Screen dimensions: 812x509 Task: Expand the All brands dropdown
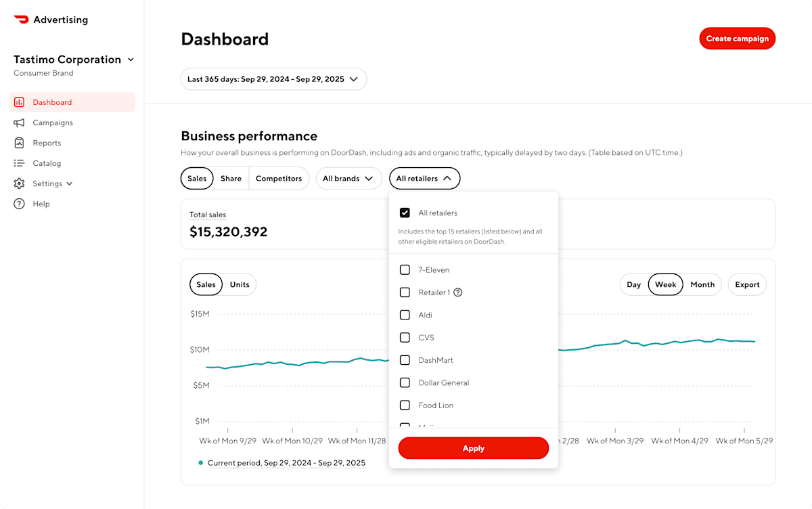348,178
